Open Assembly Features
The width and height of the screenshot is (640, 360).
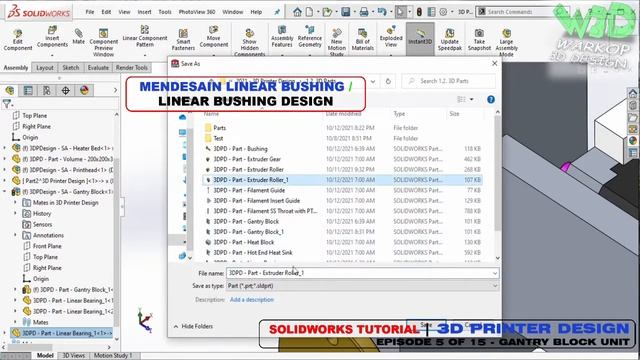pos(282,37)
